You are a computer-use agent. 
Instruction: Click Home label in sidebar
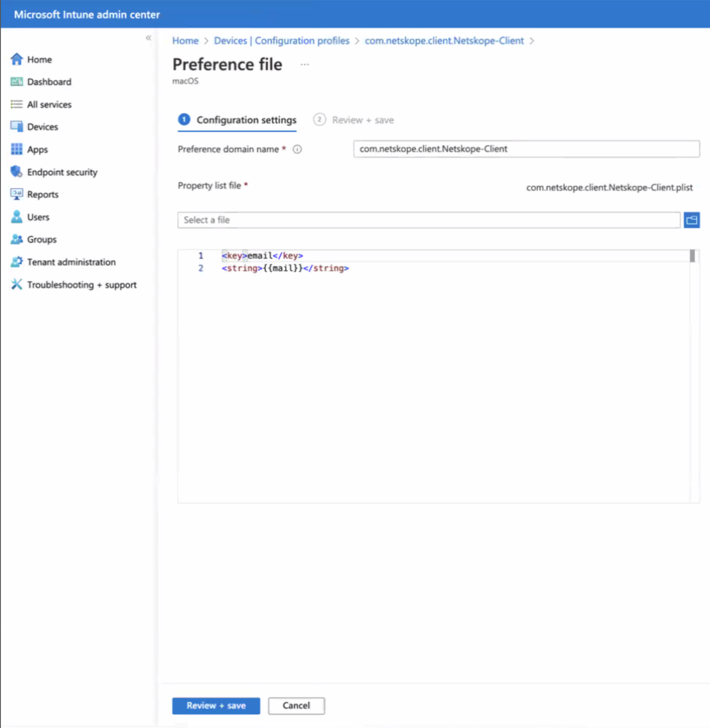click(39, 60)
